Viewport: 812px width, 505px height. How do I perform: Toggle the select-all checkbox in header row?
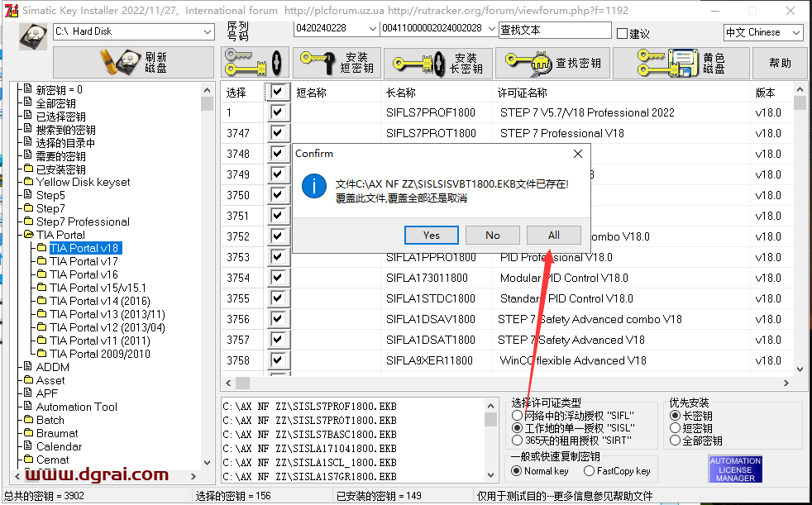[x=278, y=92]
